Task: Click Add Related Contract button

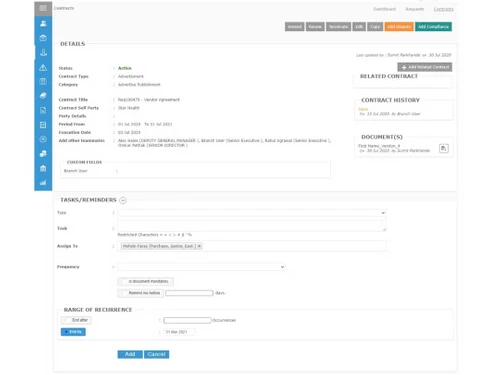Action: pyautogui.click(x=425, y=67)
